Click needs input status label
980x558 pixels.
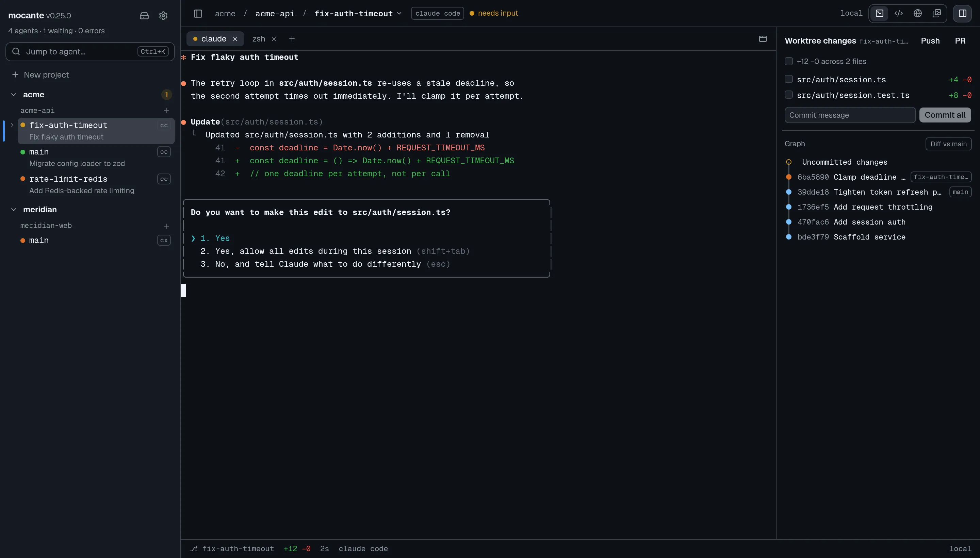497,13
